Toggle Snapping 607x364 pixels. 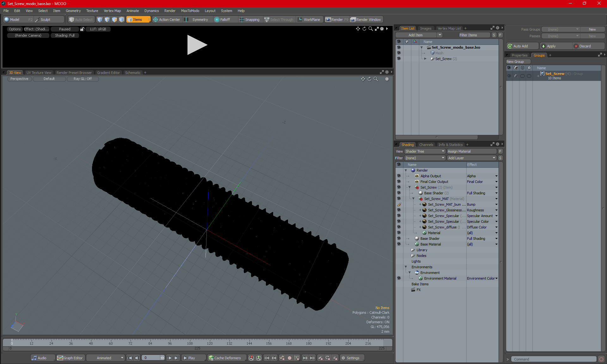click(x=249, y=20)
